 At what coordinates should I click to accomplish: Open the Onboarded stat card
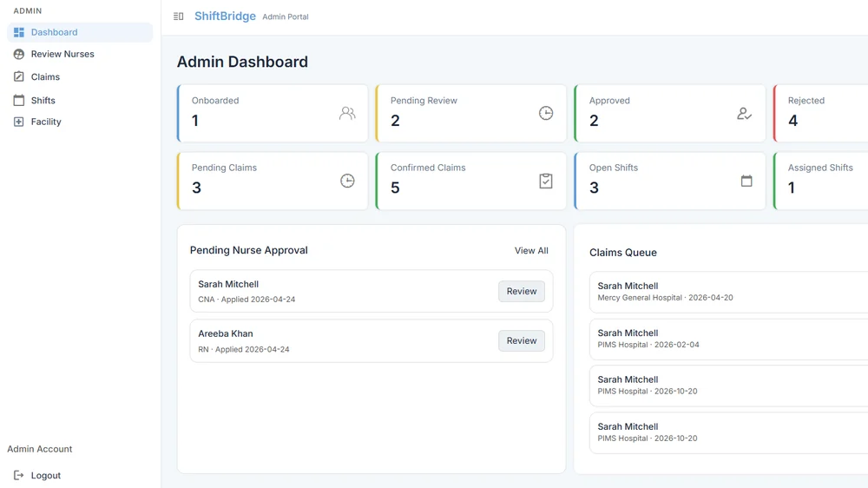tap(273, 113)
